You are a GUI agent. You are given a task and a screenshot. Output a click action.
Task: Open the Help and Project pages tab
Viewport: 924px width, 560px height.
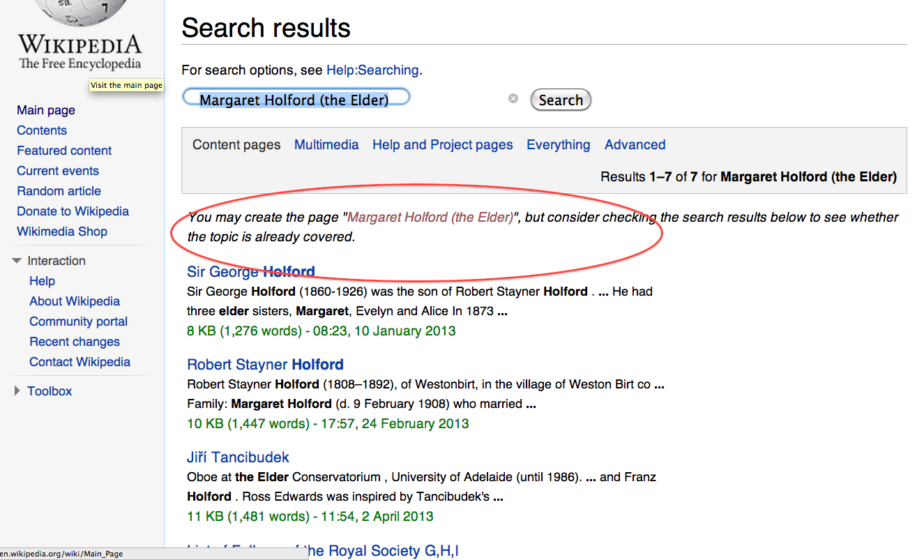click(x=443, y=145)
